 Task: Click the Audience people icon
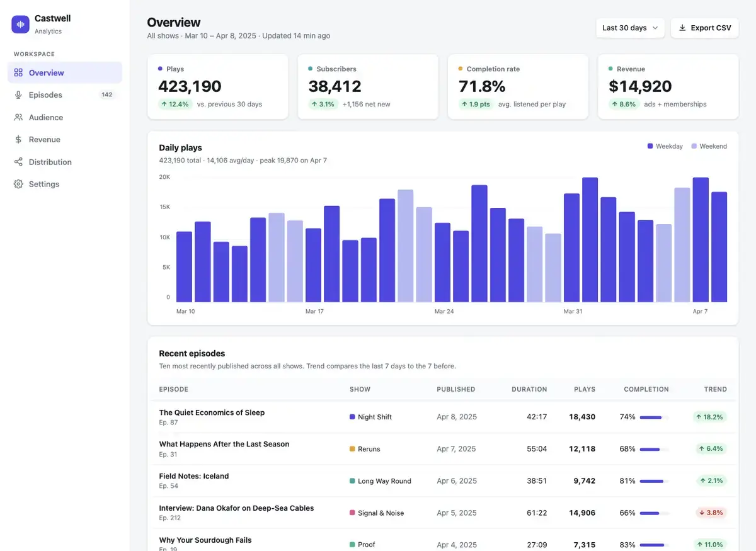point(18,117)
